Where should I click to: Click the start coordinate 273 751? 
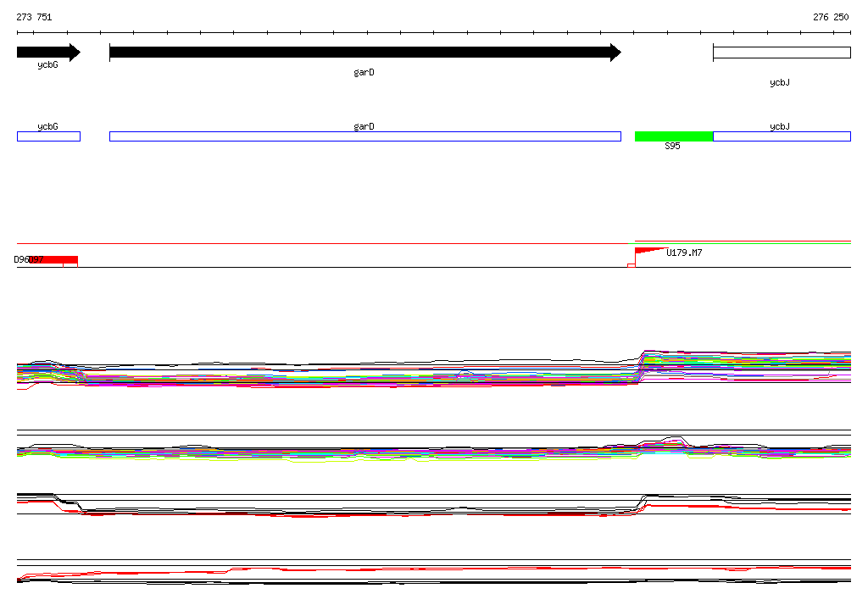34,17
